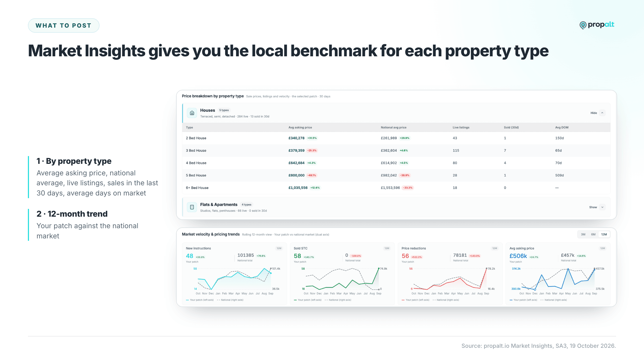
Task: Select the 4 Bed House row
Action: point(396,163)
